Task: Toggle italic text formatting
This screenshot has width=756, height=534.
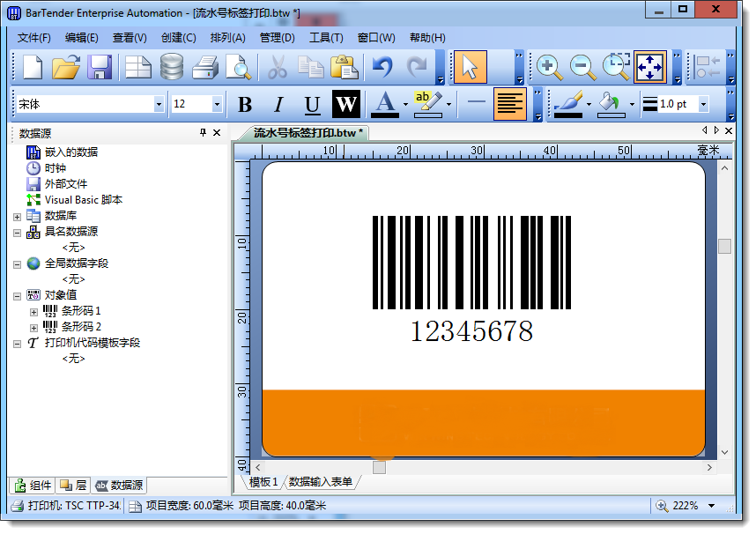Action: [x=278, y=104]
